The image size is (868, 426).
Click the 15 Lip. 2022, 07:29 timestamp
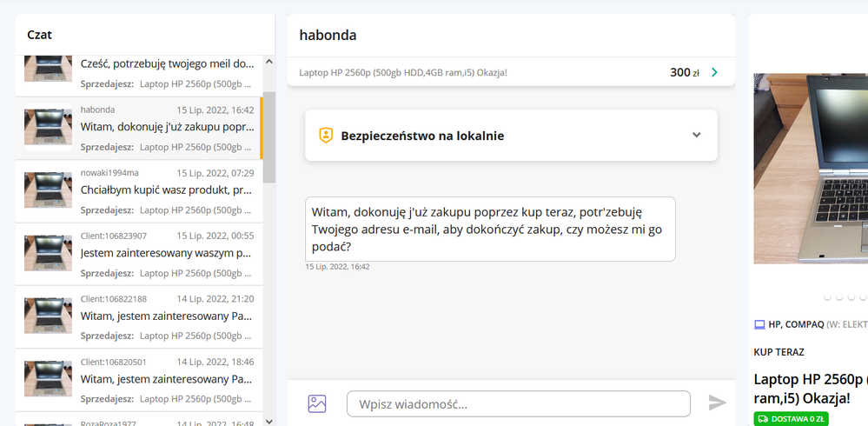point(215,173)
